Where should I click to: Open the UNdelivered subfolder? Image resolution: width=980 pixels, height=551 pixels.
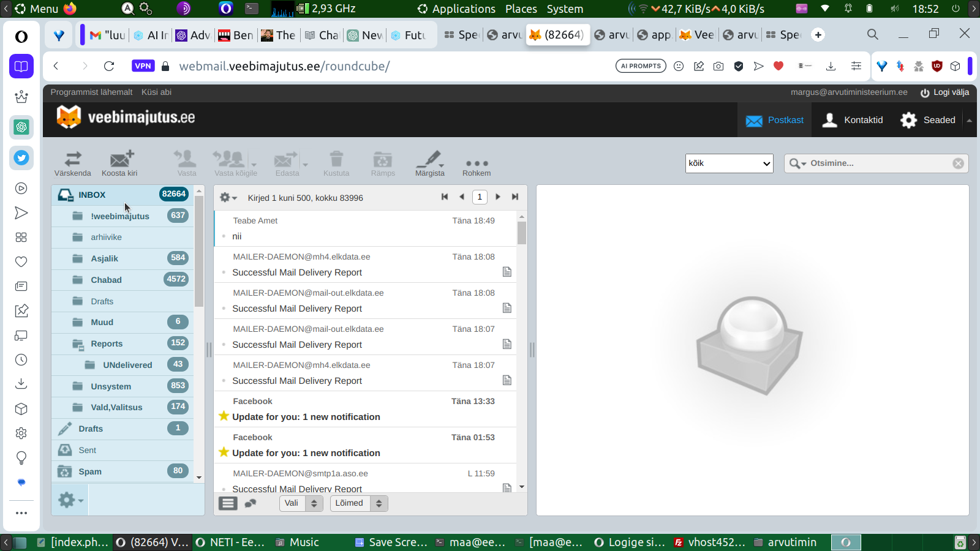(x=123, y=365)
